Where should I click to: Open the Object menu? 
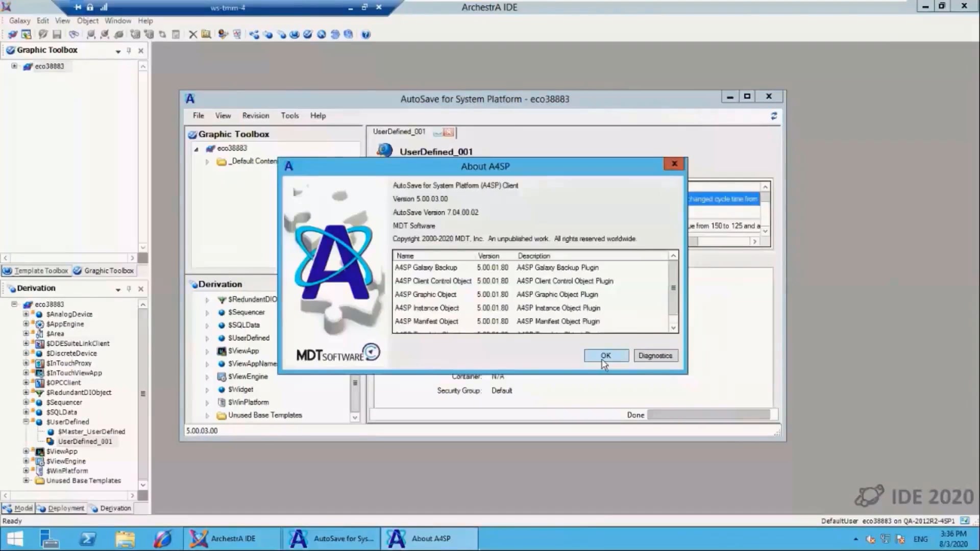click(x=87, y=21)
